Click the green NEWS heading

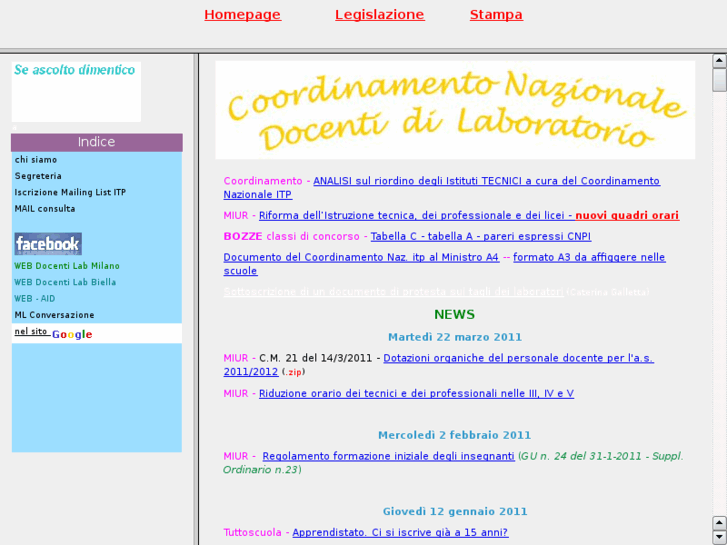(x=454, y=314)
